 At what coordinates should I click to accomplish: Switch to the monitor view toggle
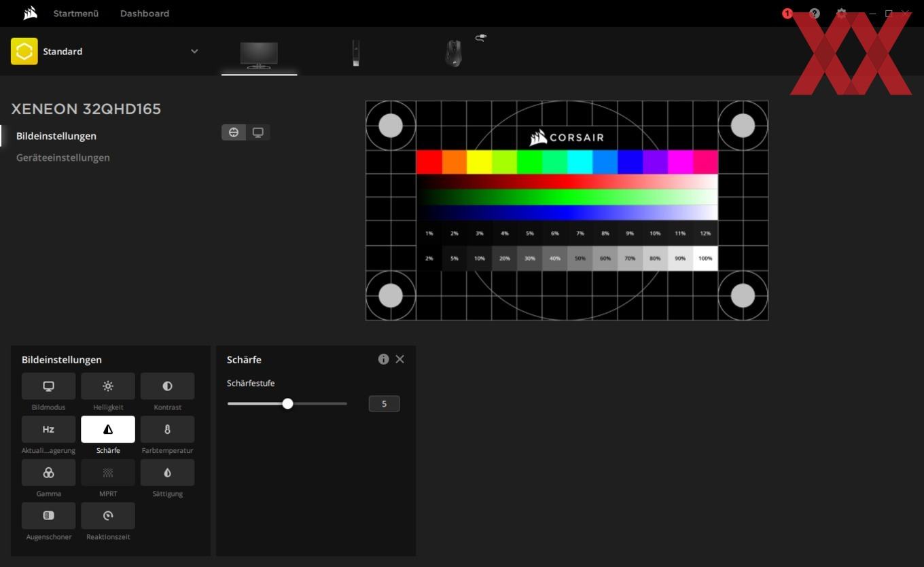click(x=258, y=132)
